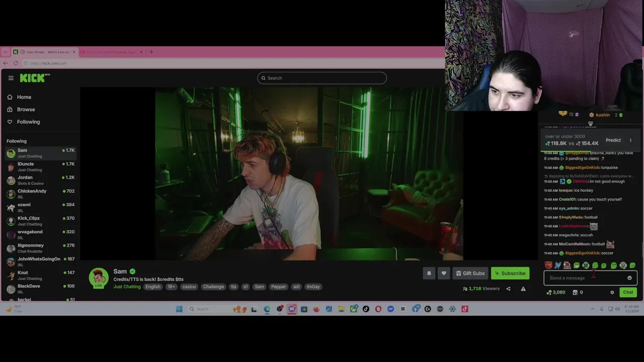Open Windows Start menu
Screen dimensions: 644x362
(179, 309)
